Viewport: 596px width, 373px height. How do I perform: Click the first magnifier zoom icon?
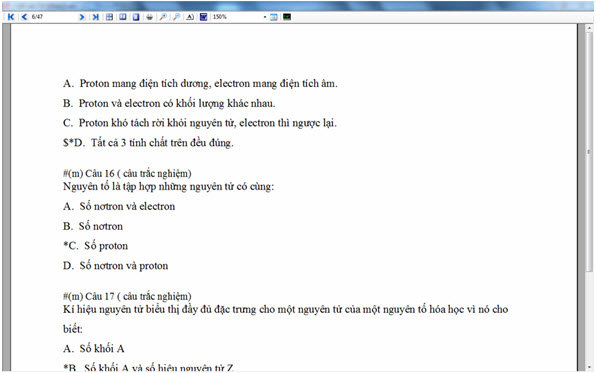(163, 17)
